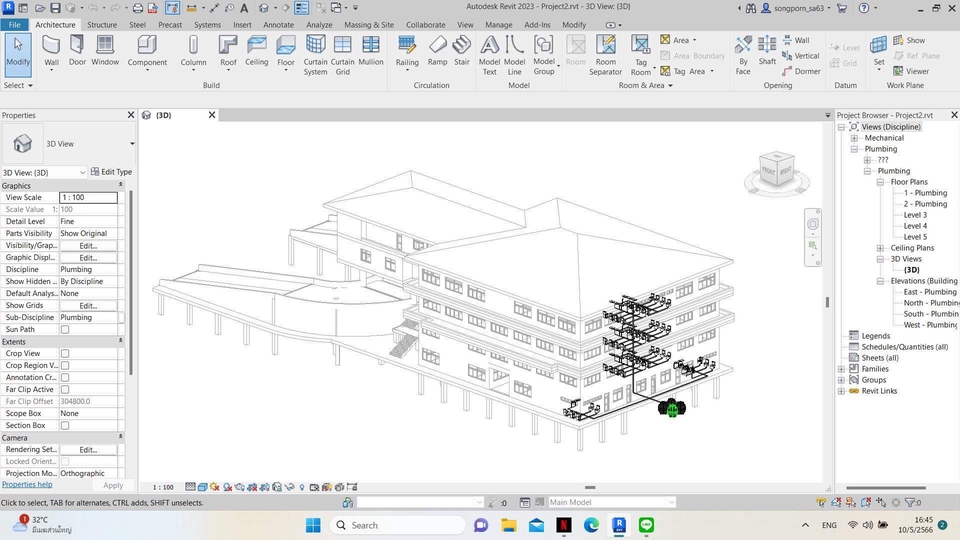Click the Curtain System tool
The height and width of the screenshot is (540, 960).
(x=315, y=55)
